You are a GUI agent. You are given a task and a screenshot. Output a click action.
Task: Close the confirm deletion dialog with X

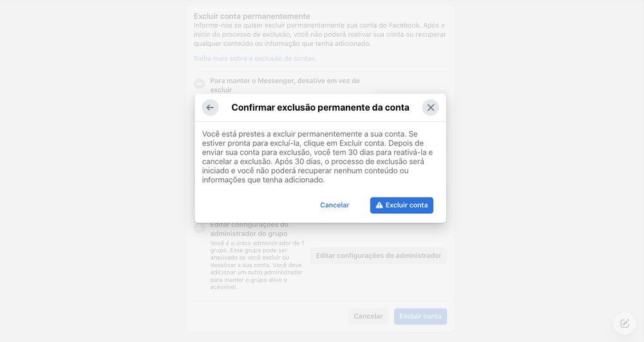pyautogui.click(x=430, y=108)
